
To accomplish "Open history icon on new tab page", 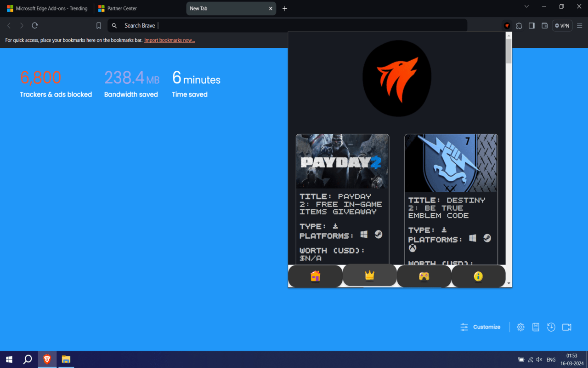I will tap(551, 327).
